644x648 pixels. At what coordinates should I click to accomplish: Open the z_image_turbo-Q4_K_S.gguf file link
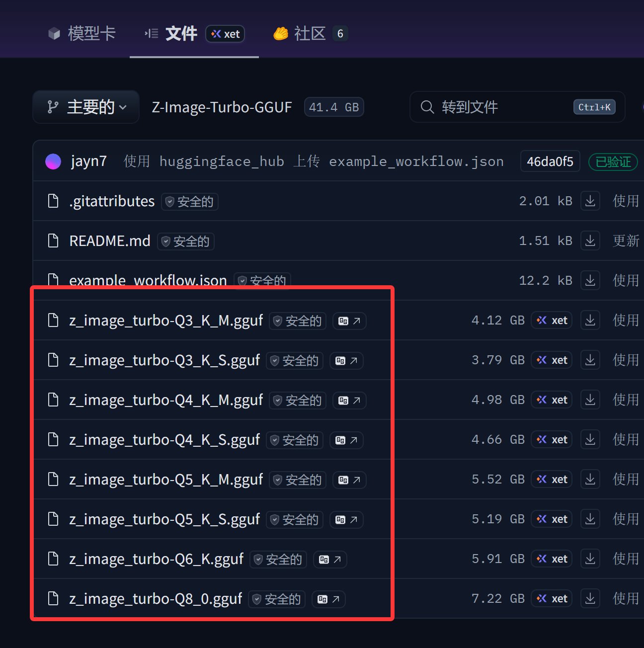164,440
